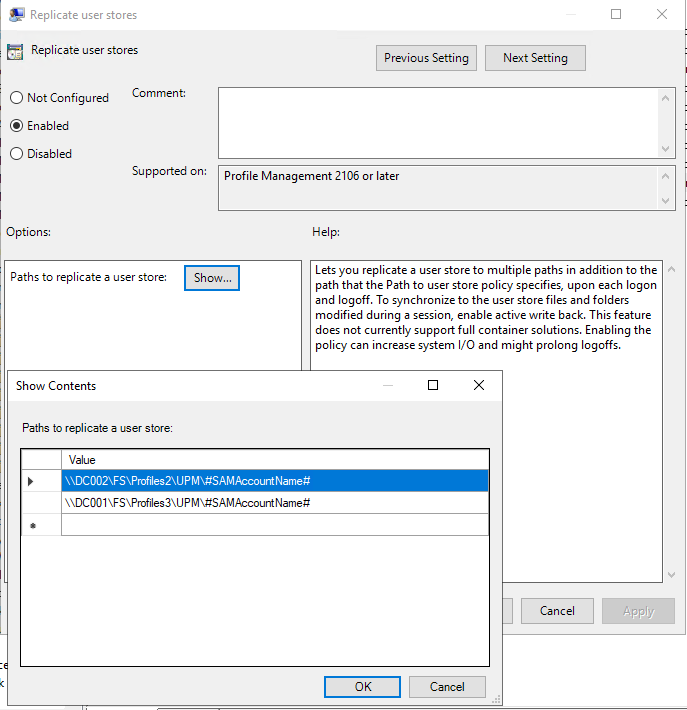The image size is (687, 710).
Task: Click the policy setting icon beside heading
Action: 15,52
